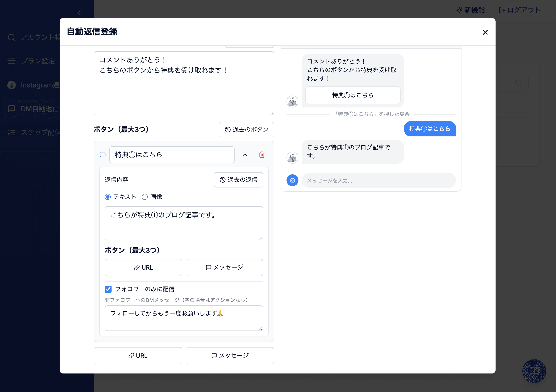Click the 返信内容 label

(x=116, y=180)
